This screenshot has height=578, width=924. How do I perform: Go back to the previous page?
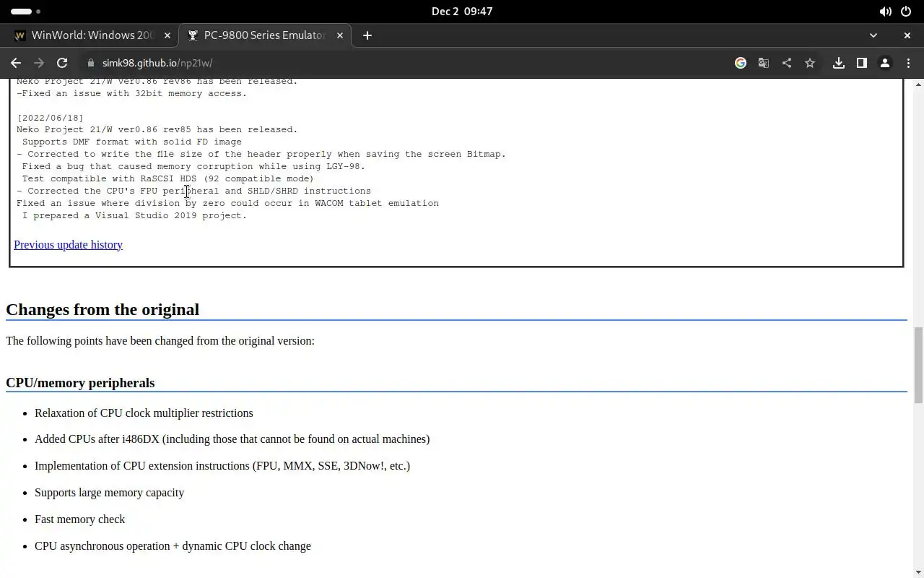(16, 63)
